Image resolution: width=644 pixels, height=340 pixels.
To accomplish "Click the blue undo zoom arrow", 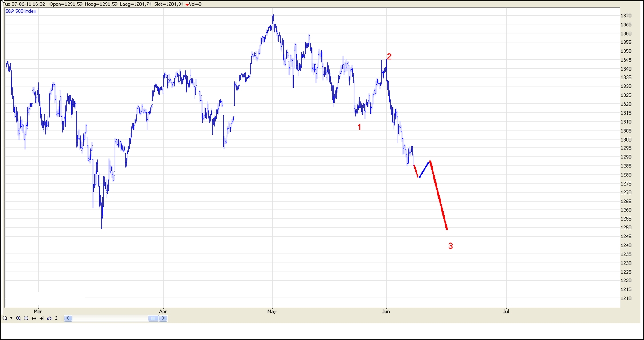I will tap(49, 318).
